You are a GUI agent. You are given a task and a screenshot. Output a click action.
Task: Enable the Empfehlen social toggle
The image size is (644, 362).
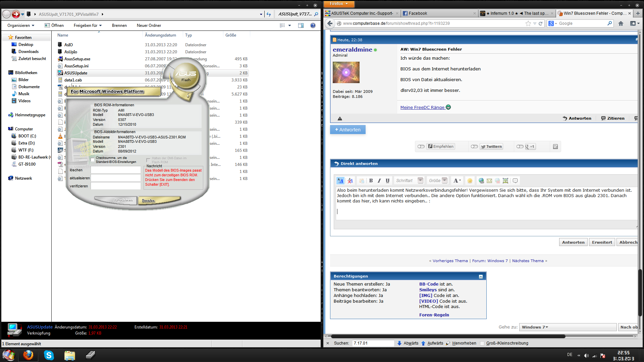[x=421, y=146]
